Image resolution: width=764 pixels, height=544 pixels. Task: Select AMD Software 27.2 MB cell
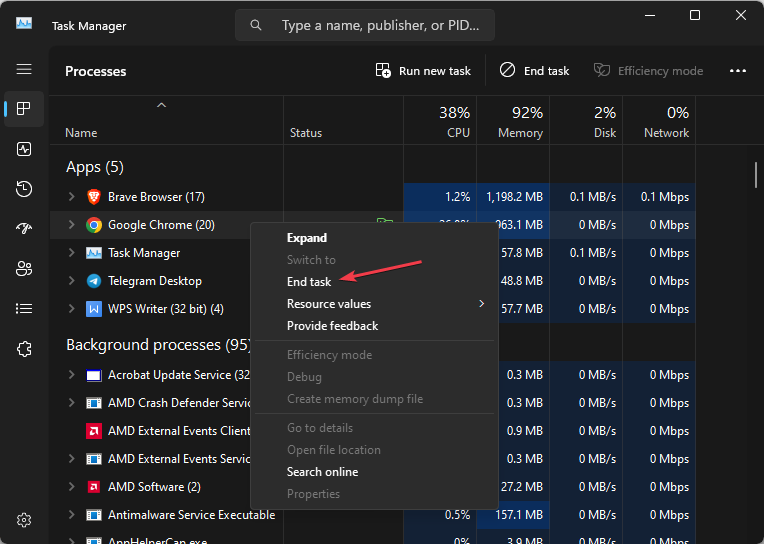point(522,487)
